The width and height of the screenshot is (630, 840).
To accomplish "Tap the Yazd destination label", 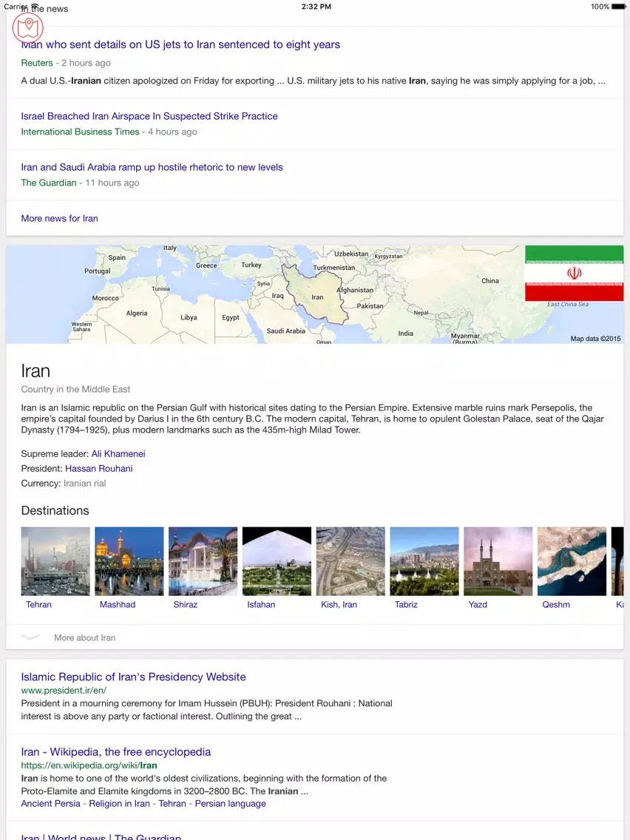I will coord(478,605).
